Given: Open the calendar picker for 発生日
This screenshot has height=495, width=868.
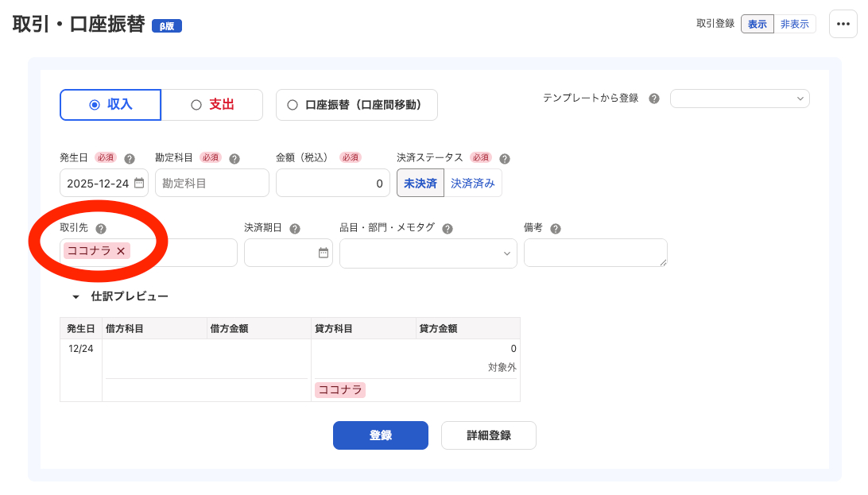Looking at the screenshot, I should 138,183.
